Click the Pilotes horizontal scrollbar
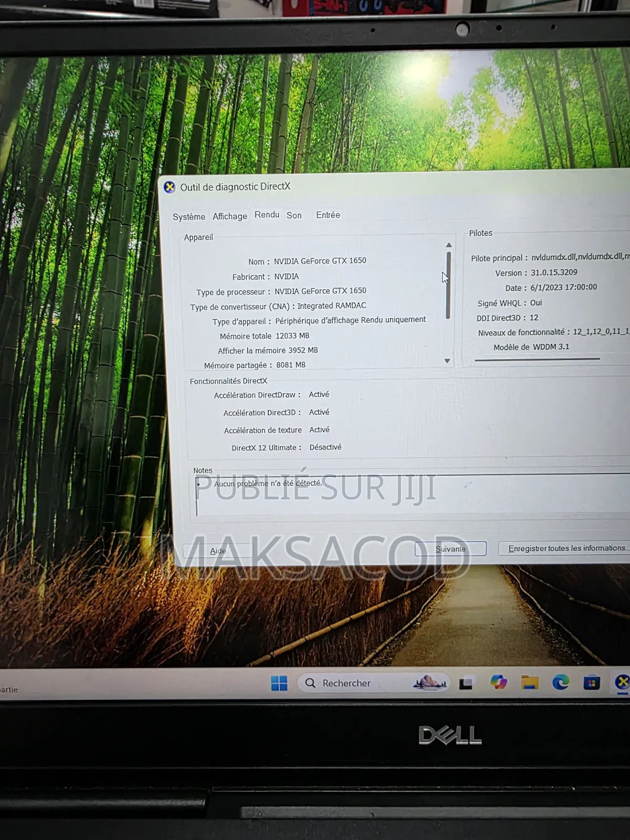The image size is (630, 840). tap(537, 360)
